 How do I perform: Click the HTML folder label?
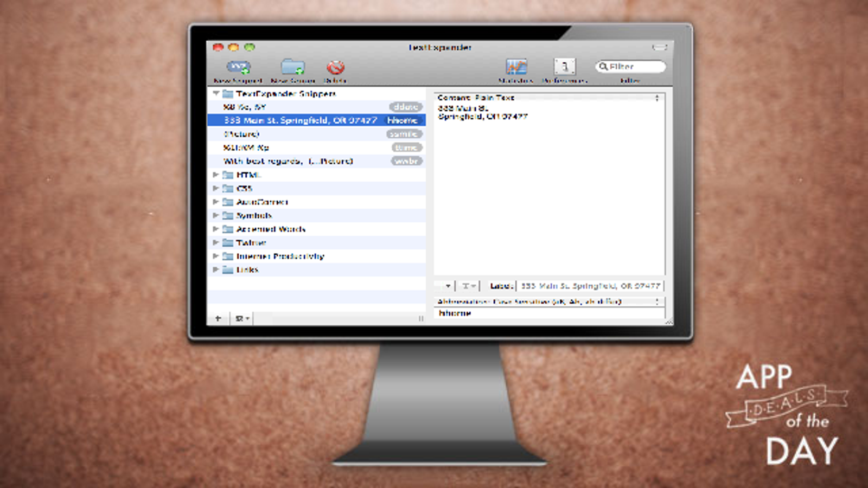pyautogui.click(x=249, y=175)
